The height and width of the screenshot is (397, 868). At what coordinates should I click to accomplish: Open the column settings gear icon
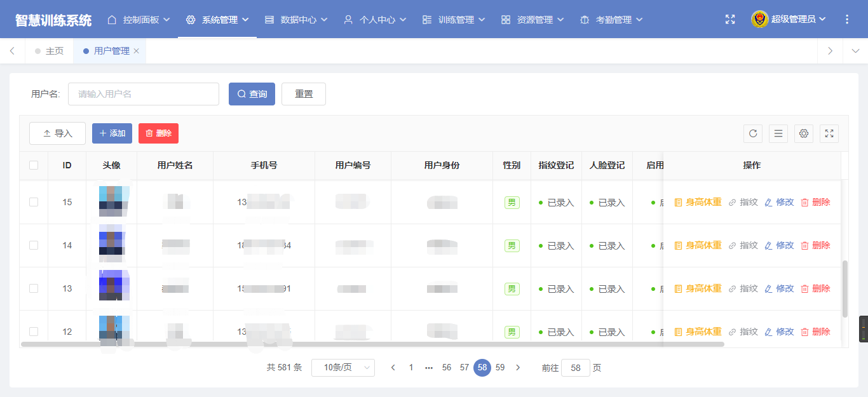coord(804,133)
